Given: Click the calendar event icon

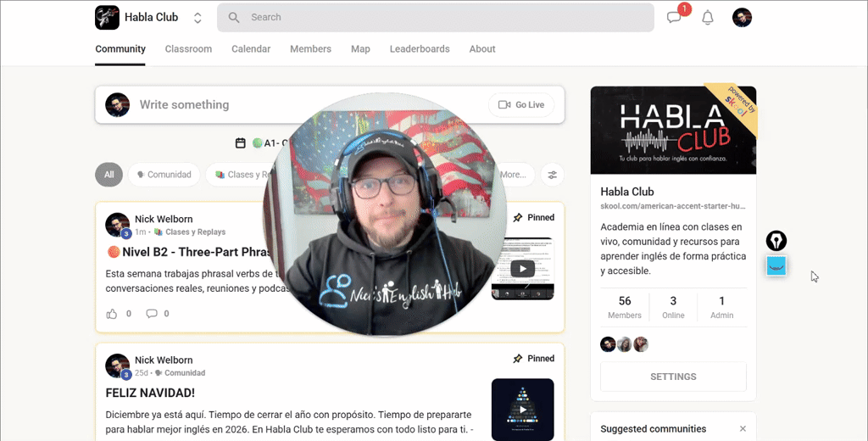Looking at the screenshot, I should coord(240,143).
